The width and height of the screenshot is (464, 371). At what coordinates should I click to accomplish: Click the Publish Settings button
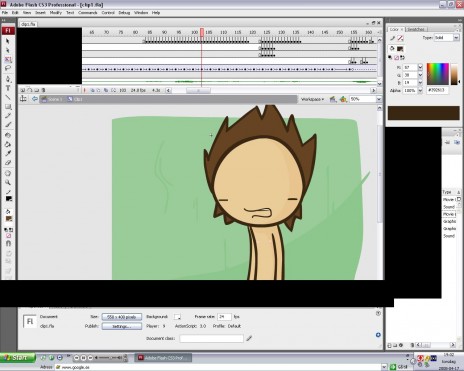click(122, 326)
